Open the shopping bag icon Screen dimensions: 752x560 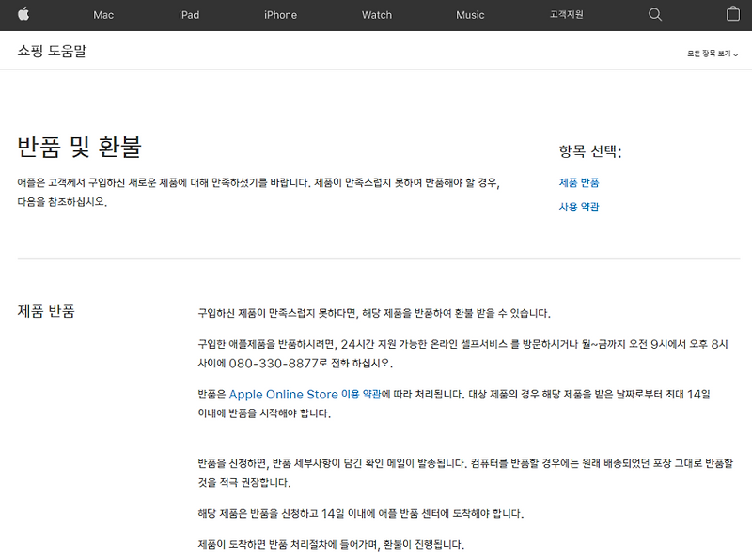(x=733, y=14)
